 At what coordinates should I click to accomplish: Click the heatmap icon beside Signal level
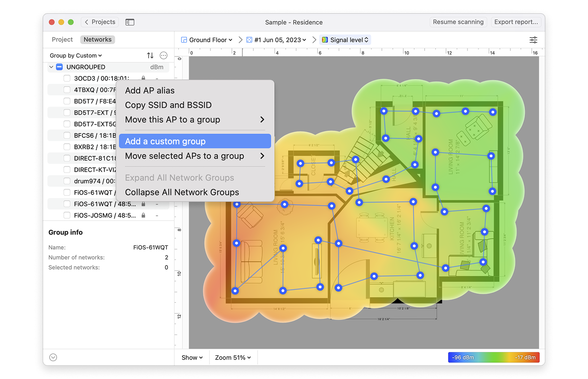325,40
